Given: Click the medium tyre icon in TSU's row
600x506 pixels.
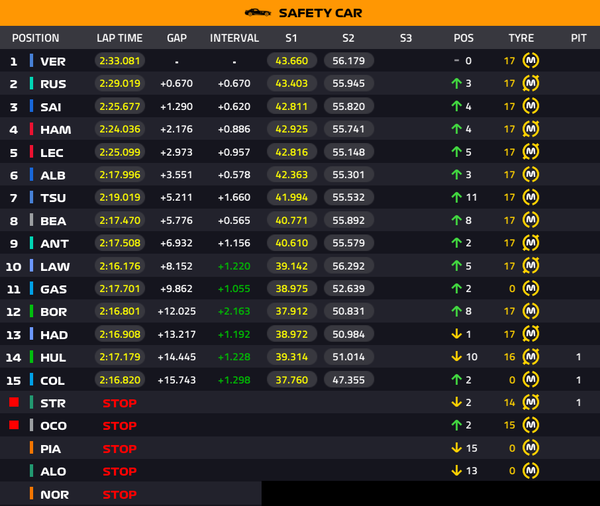Looking at the screenshot, I should 531,197.
